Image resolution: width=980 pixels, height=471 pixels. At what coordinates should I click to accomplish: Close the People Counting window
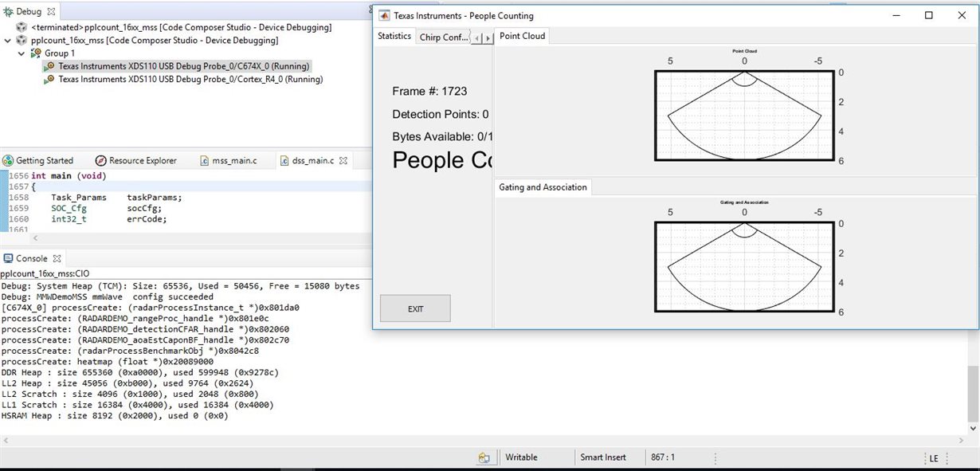point(961,15)
